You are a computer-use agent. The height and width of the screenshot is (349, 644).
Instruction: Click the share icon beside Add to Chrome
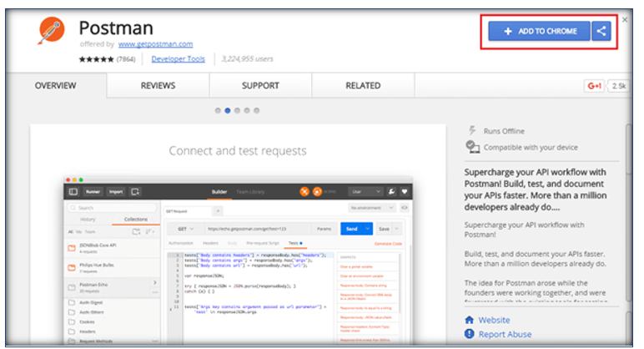(601, 31)
